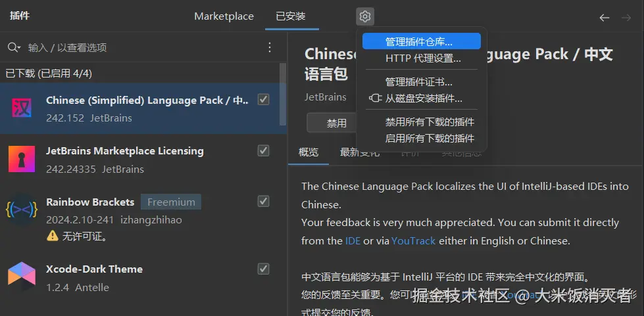Click the 插件 dialog title
Image resolution: width=644 pixels, height=316 pixels.
19,16
